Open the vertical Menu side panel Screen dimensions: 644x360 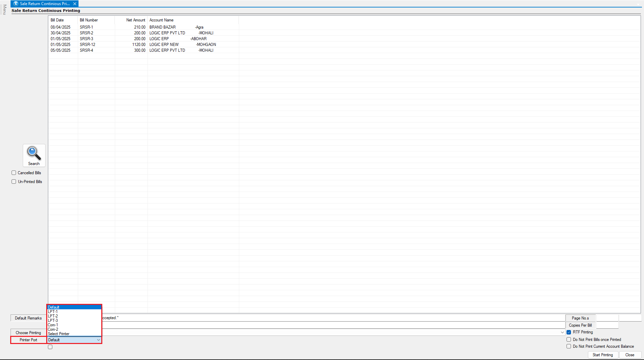pyautogui.click(x=4, y=10)
